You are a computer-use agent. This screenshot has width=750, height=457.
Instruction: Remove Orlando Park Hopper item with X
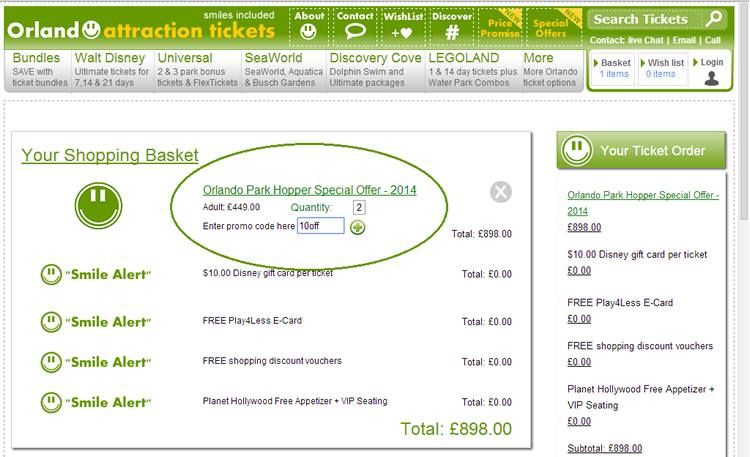(x=501, y=192)
